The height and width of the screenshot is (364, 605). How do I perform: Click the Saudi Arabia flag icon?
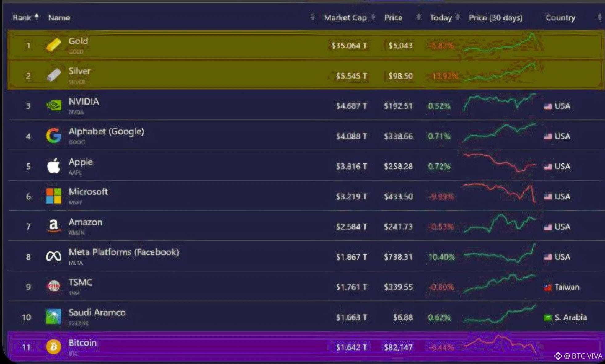[548, 317]
